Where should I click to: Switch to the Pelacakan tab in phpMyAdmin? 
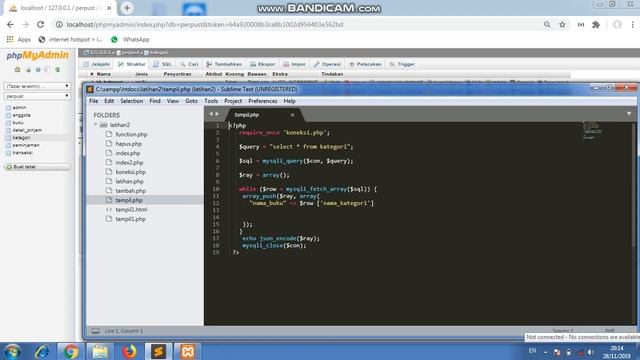[x=365, y=64]
